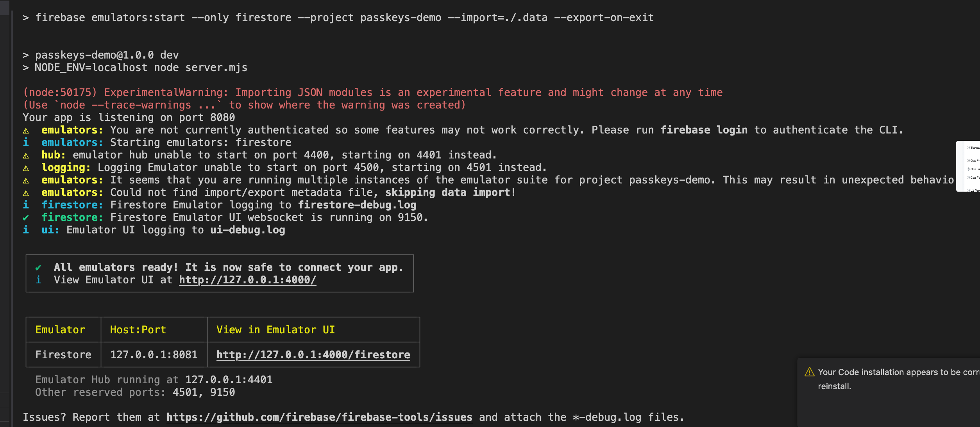Image resolution: width=980 pixels, height=427 pixels.
Task: Click the info icon on 'Starting emulators: firestore' line
Action: point(26,142)
